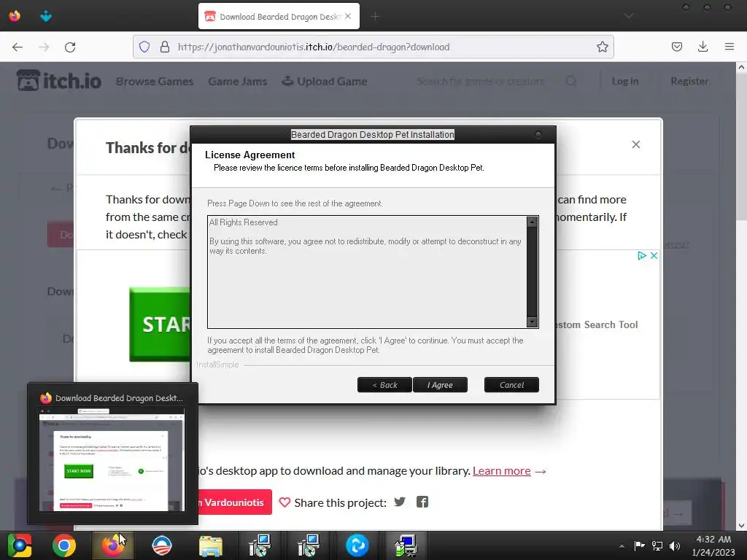This screenshot has height=560, width=747.
Task: Close the Thanks for downloading dialog
Action: click(635, 144)
